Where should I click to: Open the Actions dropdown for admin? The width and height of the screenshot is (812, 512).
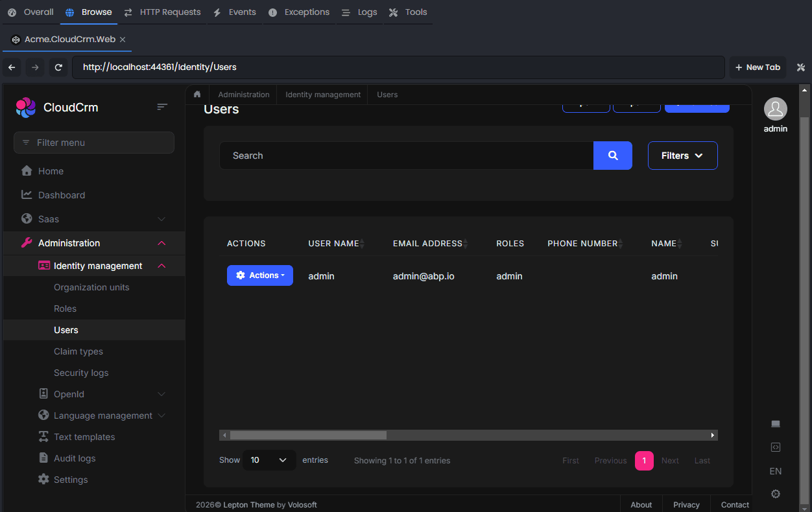click(x=259, y=275)
